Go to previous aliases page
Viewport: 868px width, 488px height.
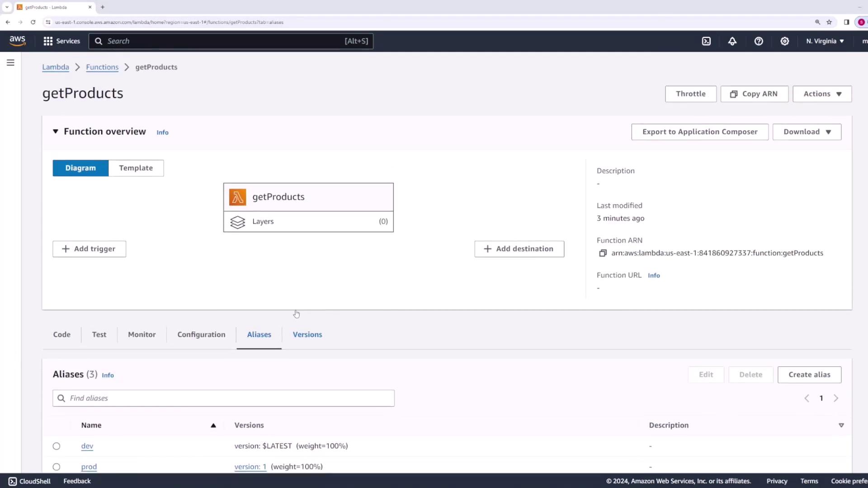pos(807,398)
